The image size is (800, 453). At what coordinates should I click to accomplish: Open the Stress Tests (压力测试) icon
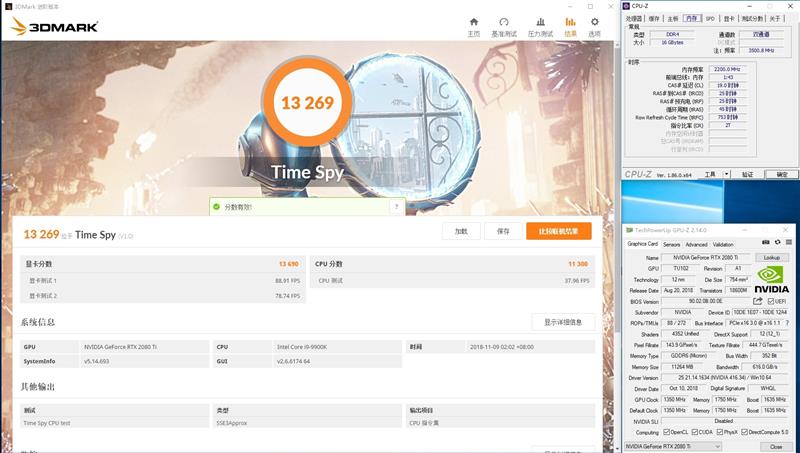540,24
